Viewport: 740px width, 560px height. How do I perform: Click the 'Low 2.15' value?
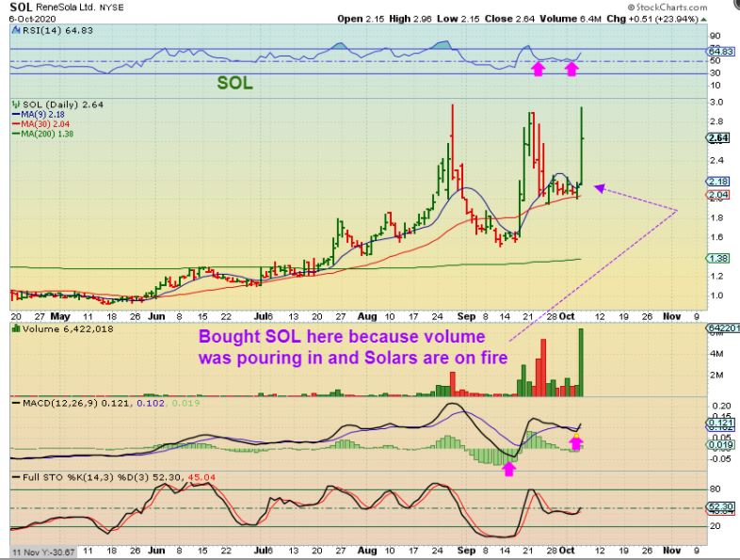click(458, 19)
